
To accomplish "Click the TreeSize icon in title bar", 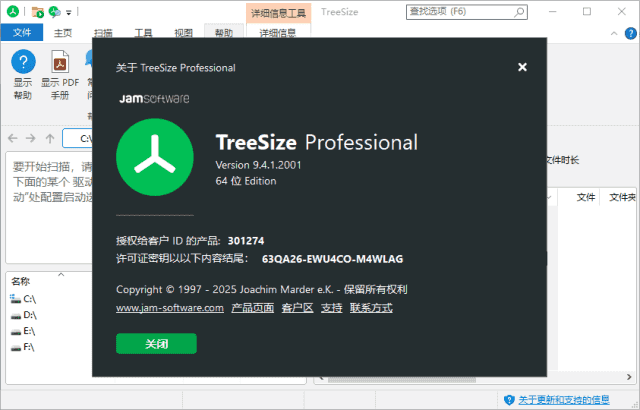I will [12, 12].
